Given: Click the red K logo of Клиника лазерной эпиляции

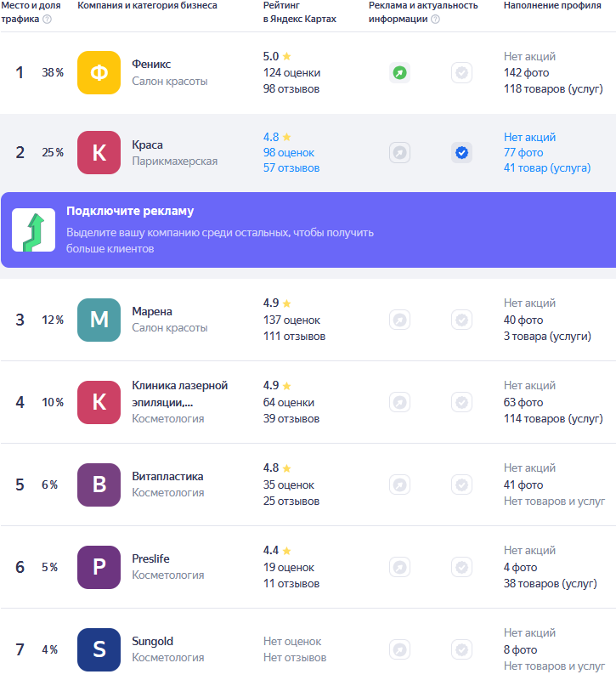Looking at the screenshot, I should pos(99,402).
